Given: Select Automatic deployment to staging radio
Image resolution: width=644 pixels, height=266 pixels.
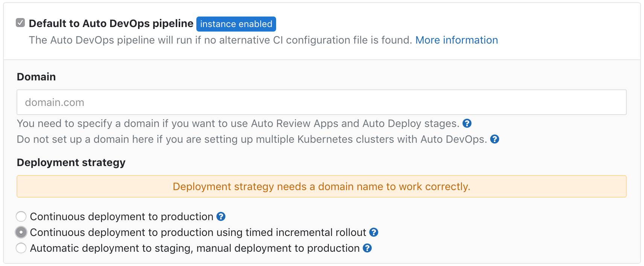Looking at the screenshot, I should pos(21,248).
